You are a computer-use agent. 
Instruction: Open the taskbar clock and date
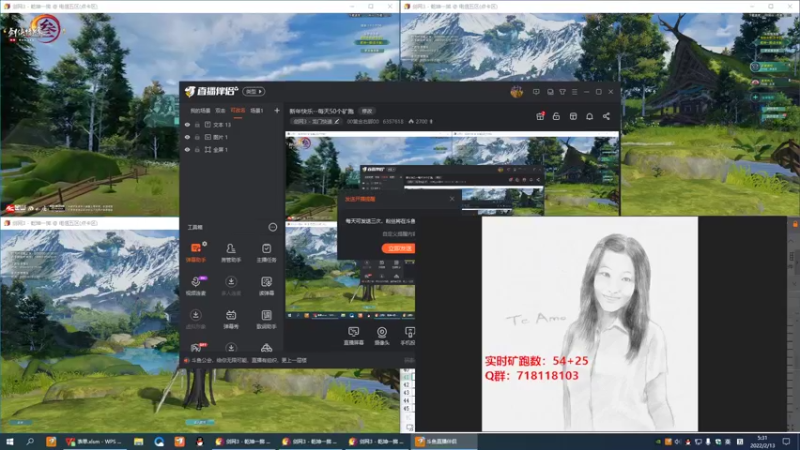pos(762,441)
